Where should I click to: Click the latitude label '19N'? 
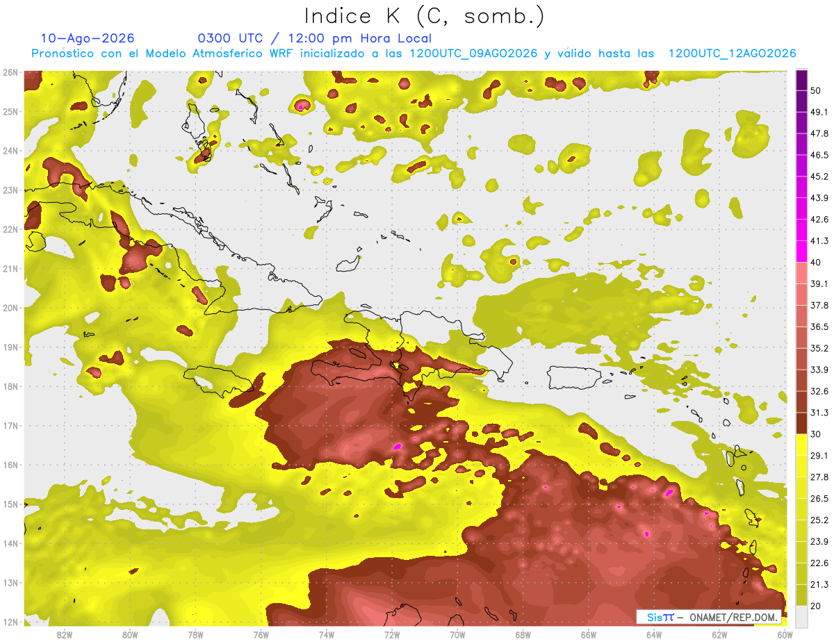10,347
